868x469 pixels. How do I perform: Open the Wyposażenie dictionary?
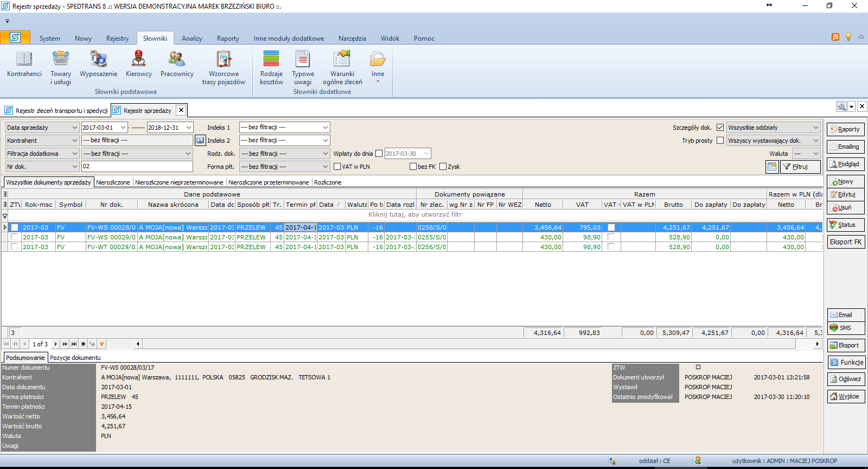[x=98, y=65]
